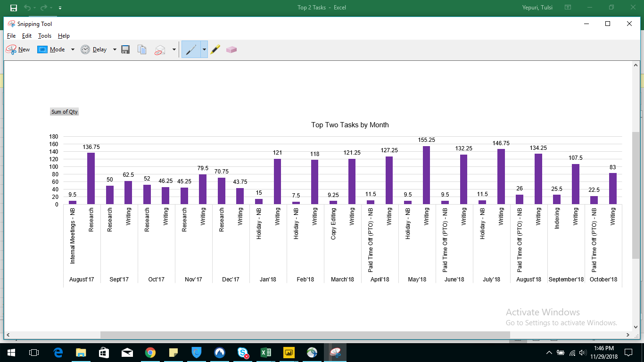Open the File menu in Snipping Tool
Viewport: 644px width, 362px height.
pos(11,36)
